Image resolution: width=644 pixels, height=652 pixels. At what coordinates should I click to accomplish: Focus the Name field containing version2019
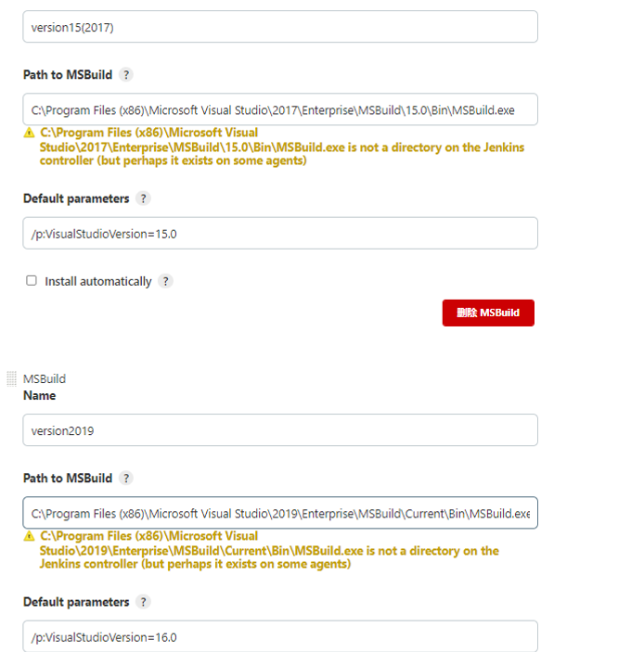(x=279, y=430)
